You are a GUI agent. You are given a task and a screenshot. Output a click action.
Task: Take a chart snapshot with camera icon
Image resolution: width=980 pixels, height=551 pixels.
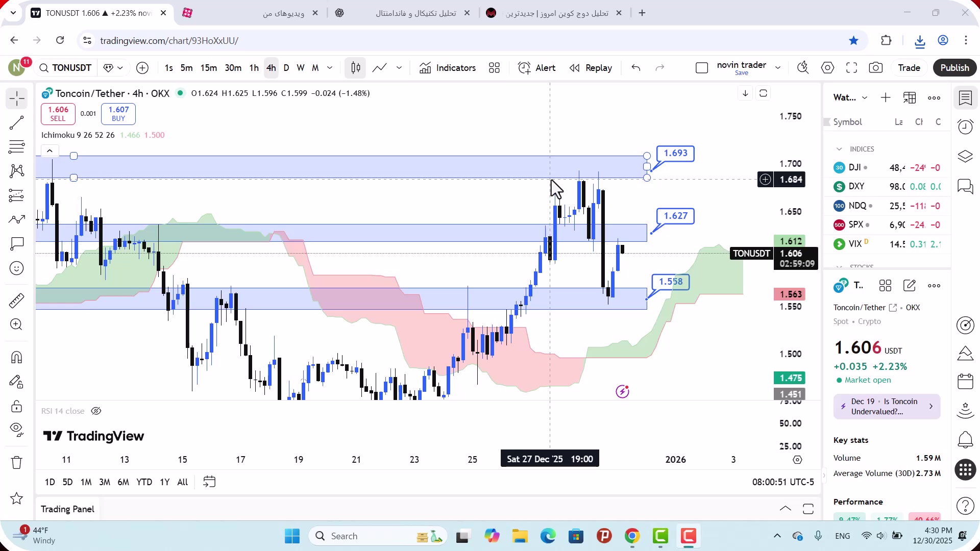[876, 68]
